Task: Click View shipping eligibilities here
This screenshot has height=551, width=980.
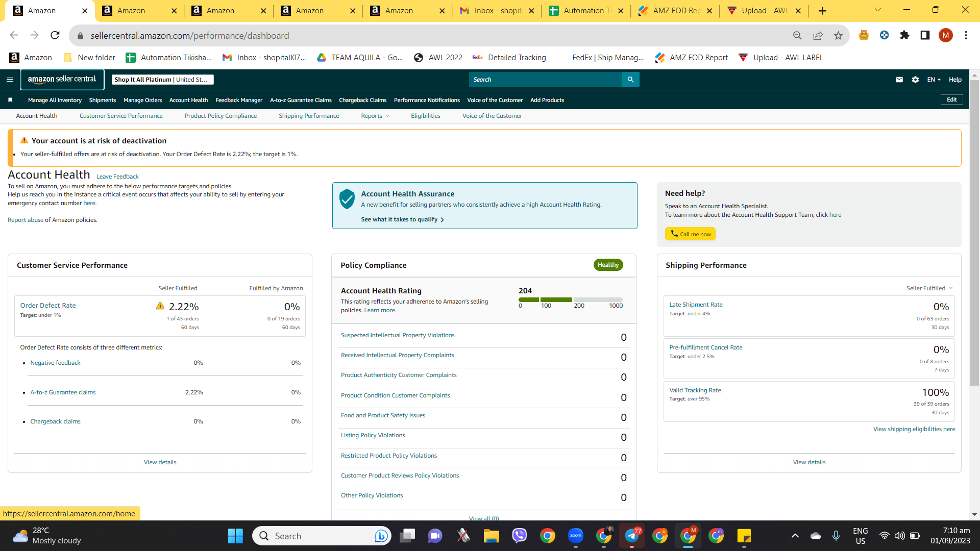Action: (914, 429)
